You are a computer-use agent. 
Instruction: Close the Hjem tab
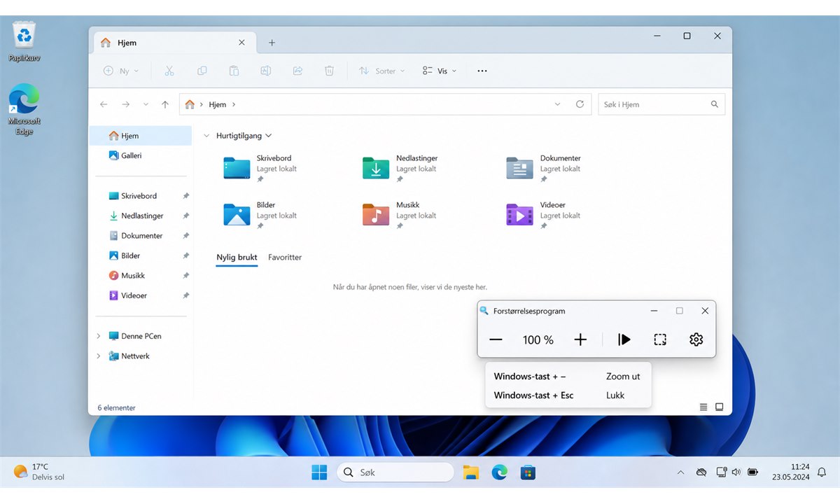coord(241,43)
